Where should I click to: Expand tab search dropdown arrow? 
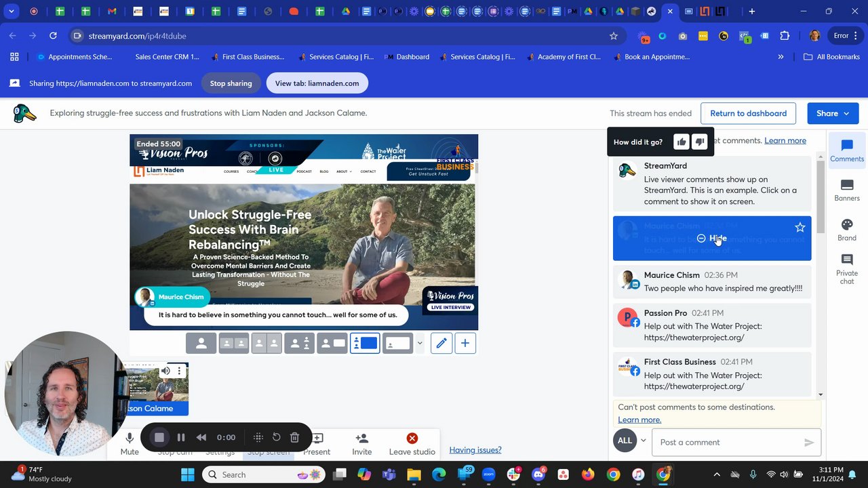(12, 12)
